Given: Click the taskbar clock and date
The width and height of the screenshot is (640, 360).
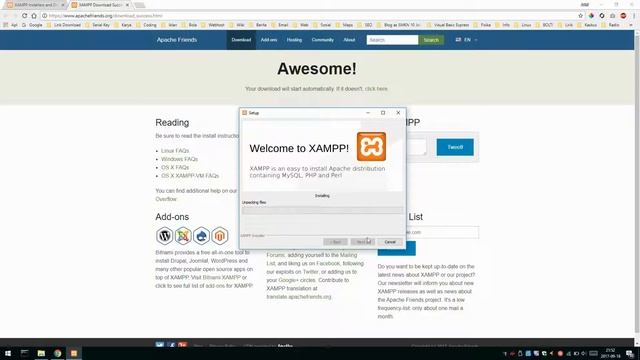Looking at the screenshot, I should [x=610, y=353].
